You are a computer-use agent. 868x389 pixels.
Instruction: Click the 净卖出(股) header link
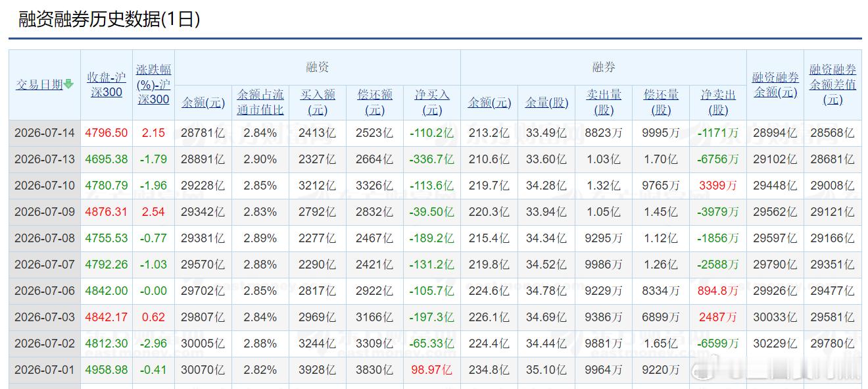point(718,102)
